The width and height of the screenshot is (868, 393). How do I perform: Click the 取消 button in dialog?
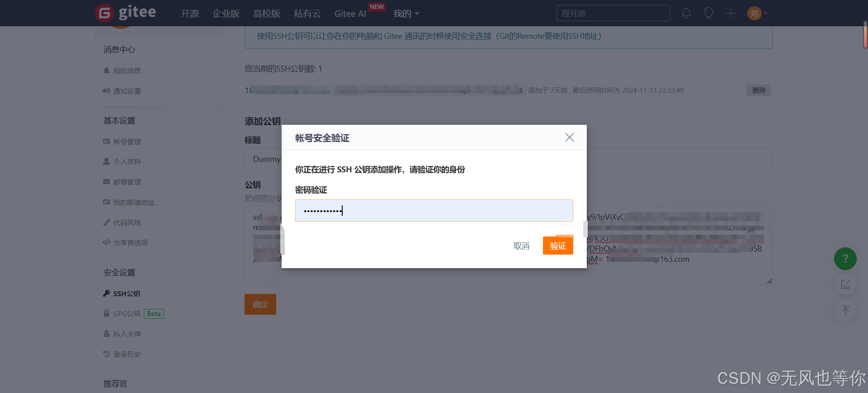click(x=521, y=246)
